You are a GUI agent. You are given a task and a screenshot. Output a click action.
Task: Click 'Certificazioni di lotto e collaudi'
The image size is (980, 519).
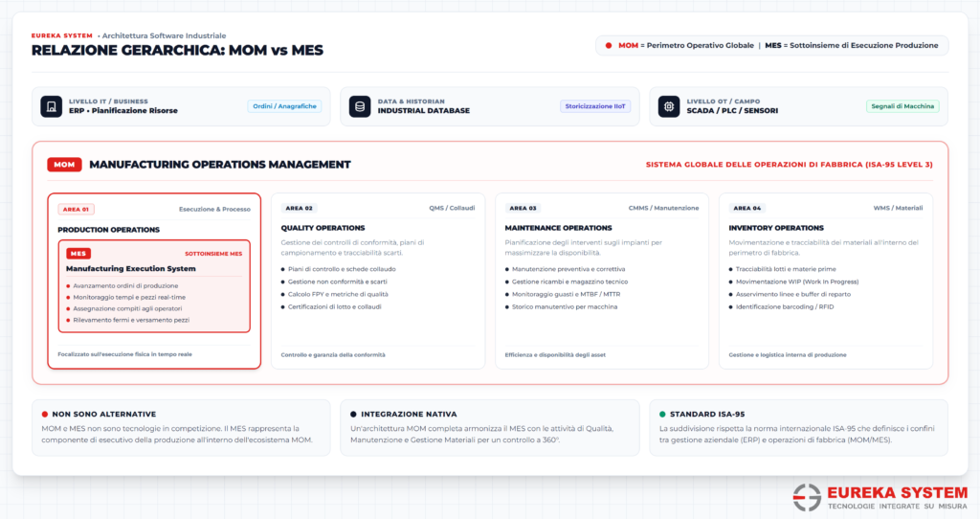(334, 306)
